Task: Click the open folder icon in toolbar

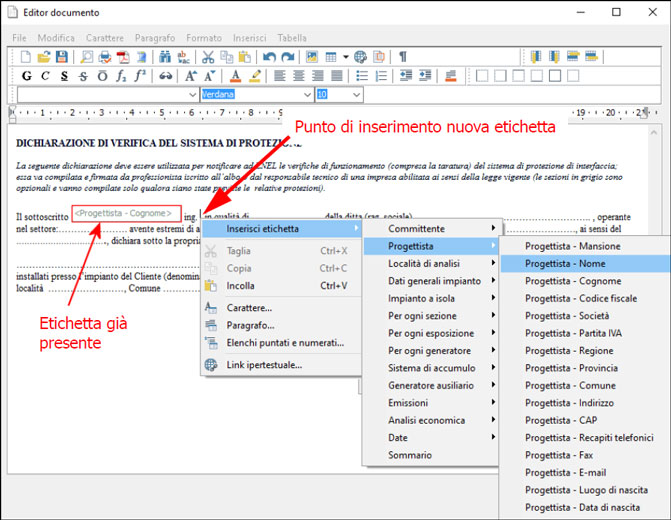Action: click(44, 56)
